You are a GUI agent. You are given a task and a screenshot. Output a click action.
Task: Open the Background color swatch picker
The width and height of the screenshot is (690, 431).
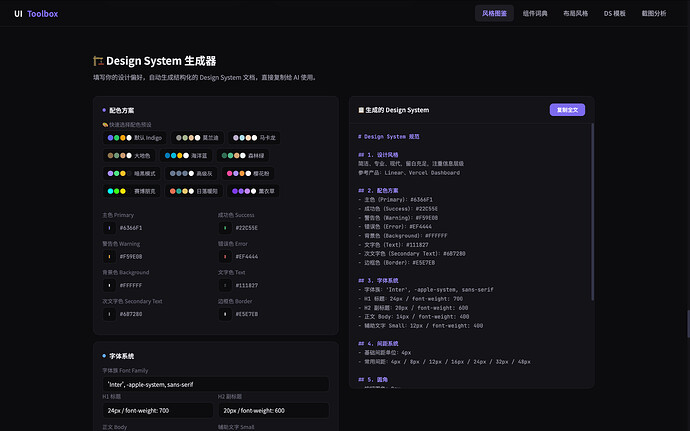(109, 285)
